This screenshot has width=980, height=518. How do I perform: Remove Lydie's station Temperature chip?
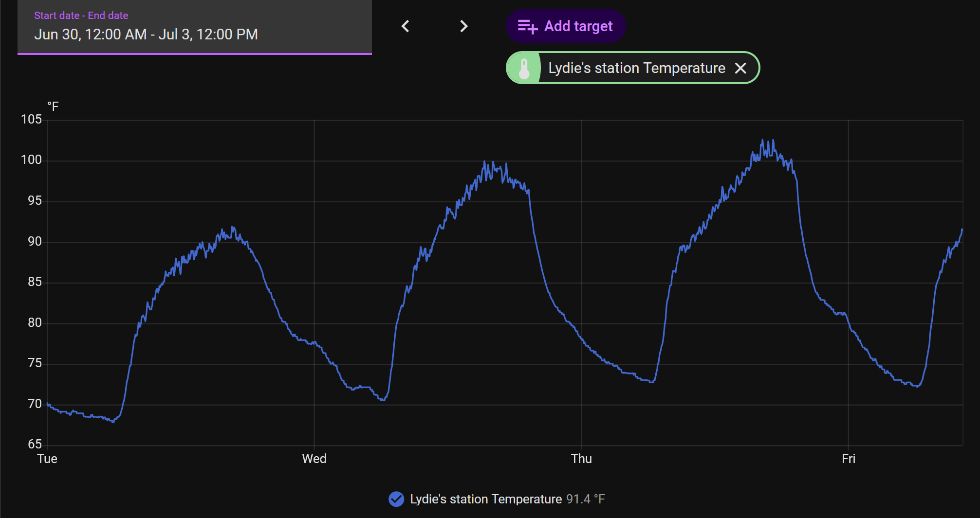[x=740, y=68]
